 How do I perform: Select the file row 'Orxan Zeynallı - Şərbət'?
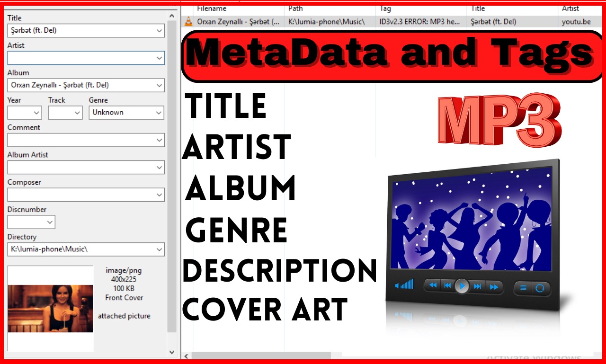pos(392,21)
